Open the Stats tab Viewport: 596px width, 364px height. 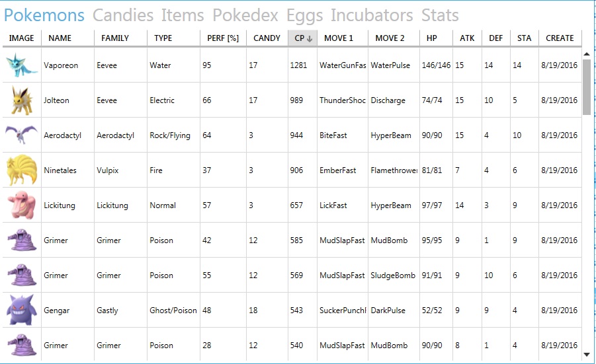pos(440,15)
